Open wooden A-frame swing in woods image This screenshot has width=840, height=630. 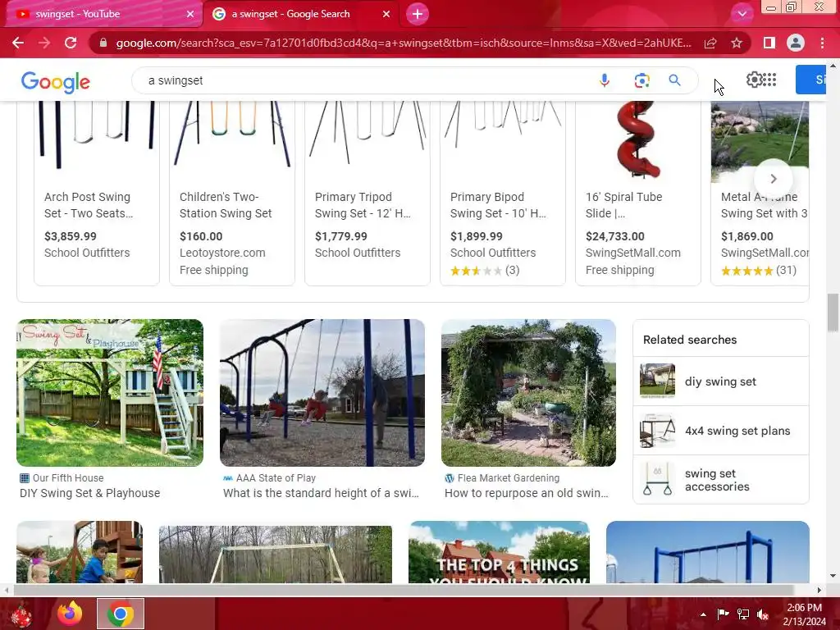[276, 554]
